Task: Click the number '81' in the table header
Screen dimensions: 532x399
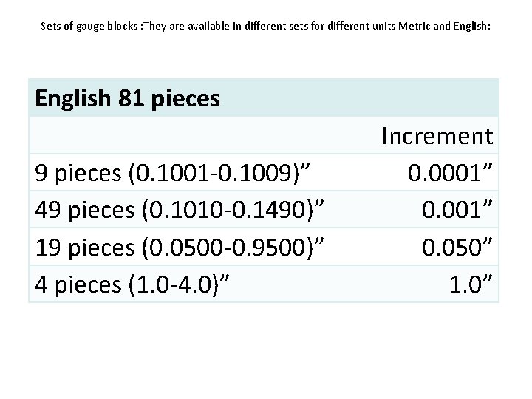Action: [131, 99]
